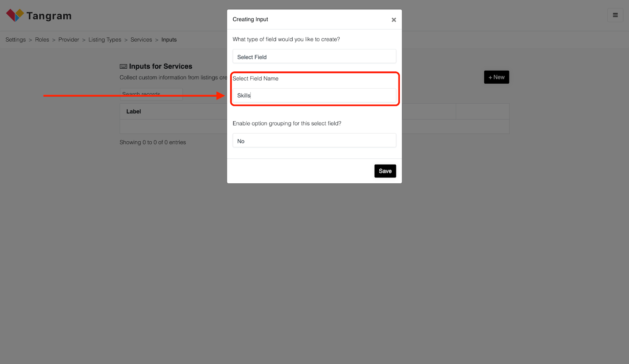Go to Provider breadcrumb

69,40
